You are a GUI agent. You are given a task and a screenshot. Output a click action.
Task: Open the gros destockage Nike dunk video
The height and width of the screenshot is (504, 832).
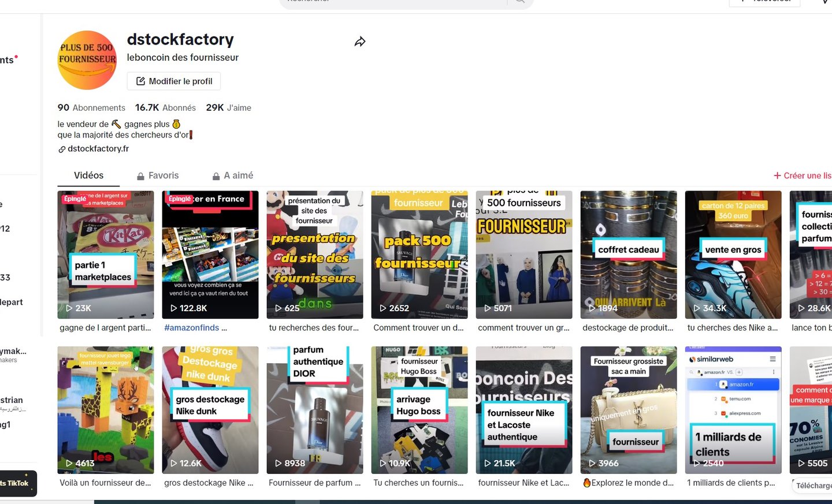click(x=210, y=410)
